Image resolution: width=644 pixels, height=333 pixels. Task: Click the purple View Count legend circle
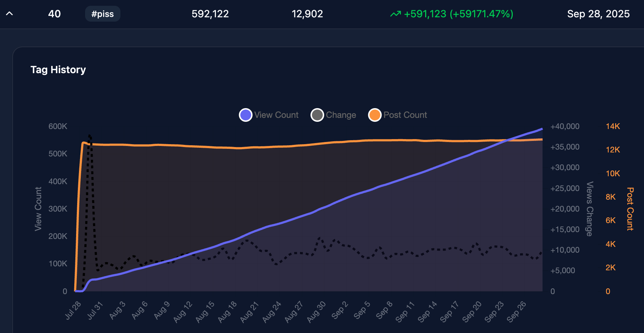pyautogui.click(x=246, y=115)
